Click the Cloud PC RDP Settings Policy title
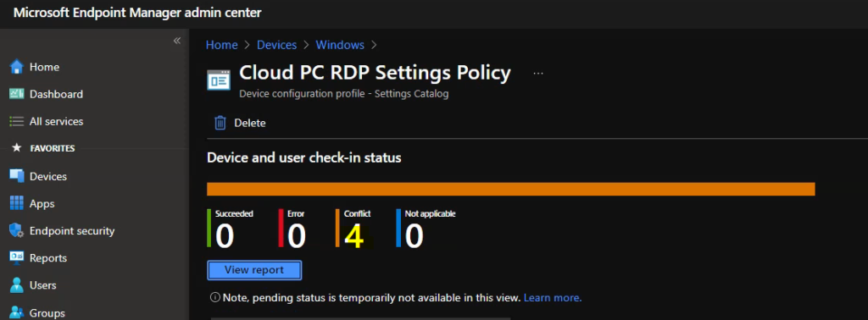 (x=375, y=73)
